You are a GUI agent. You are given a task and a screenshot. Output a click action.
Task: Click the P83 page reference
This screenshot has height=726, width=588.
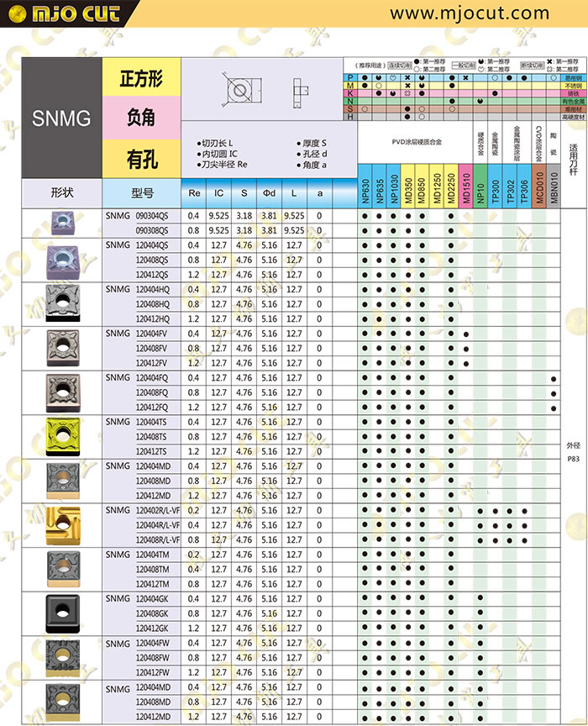point(573,459)
